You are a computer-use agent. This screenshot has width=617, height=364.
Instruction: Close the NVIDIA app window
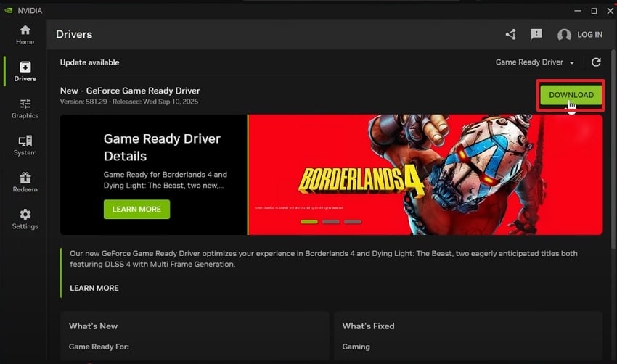tap(610, 11)
